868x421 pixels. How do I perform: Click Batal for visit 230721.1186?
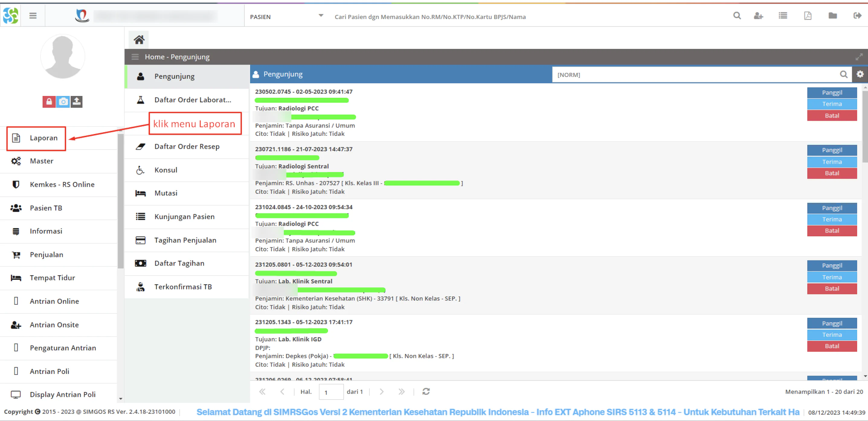[832, 173]
